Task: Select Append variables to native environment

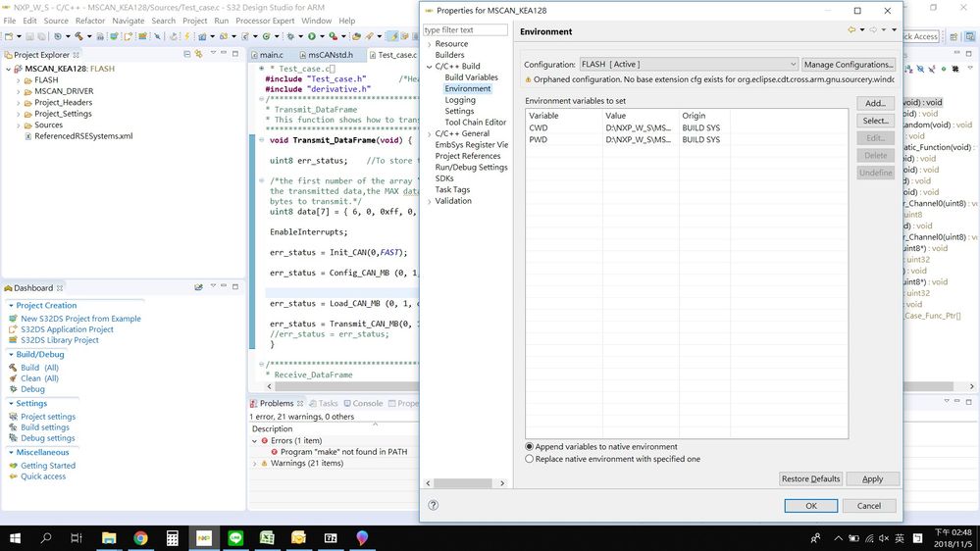Action: point(530,447)
